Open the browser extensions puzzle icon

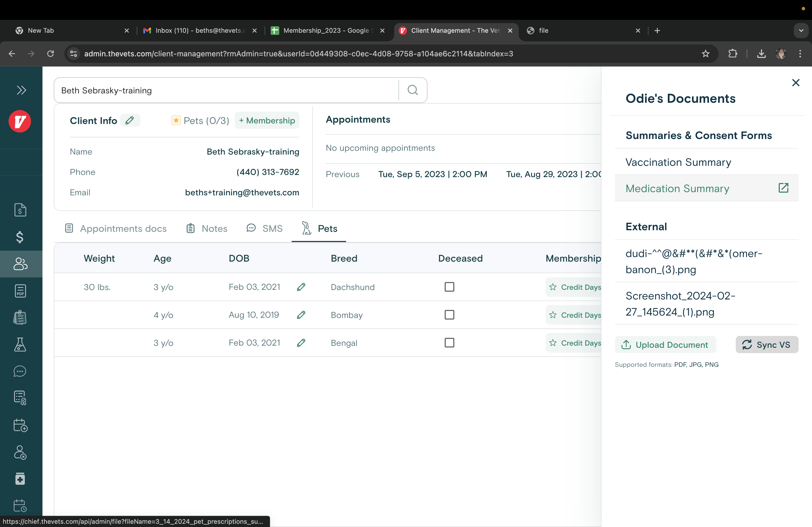point(733,53)
